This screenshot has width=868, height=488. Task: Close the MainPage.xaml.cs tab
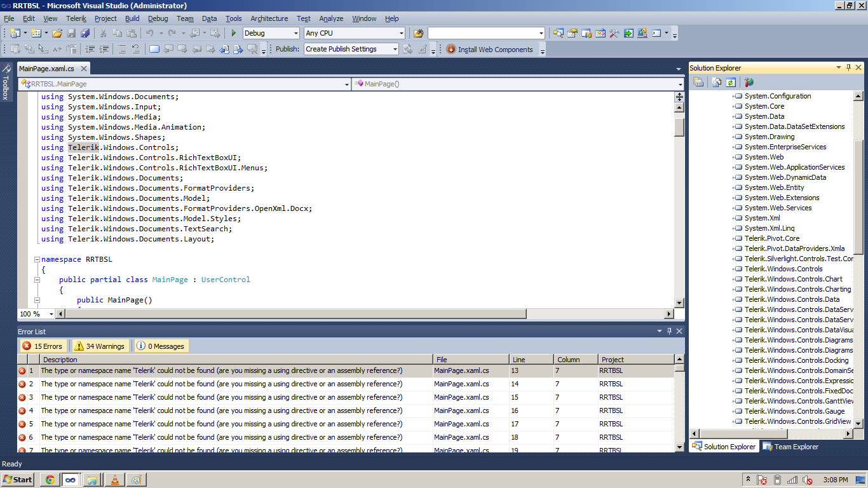tap(83, 69)
